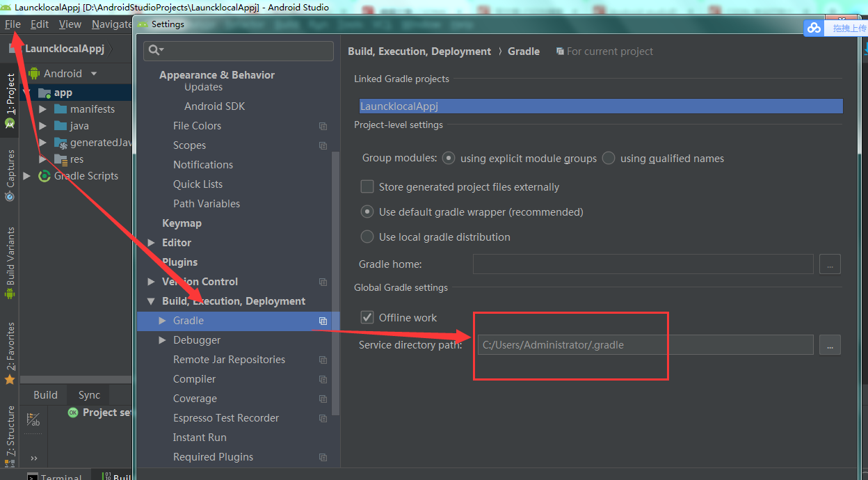The height and width of the screenshot is (480, 868).
Task: Select the Gradle home input field
Action: [x=643, y=264]
